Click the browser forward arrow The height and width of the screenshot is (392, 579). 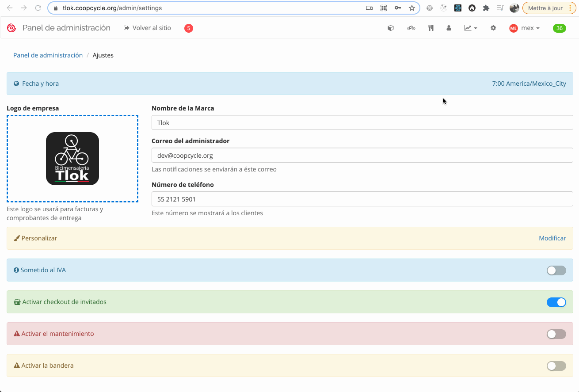coord(24,8)
